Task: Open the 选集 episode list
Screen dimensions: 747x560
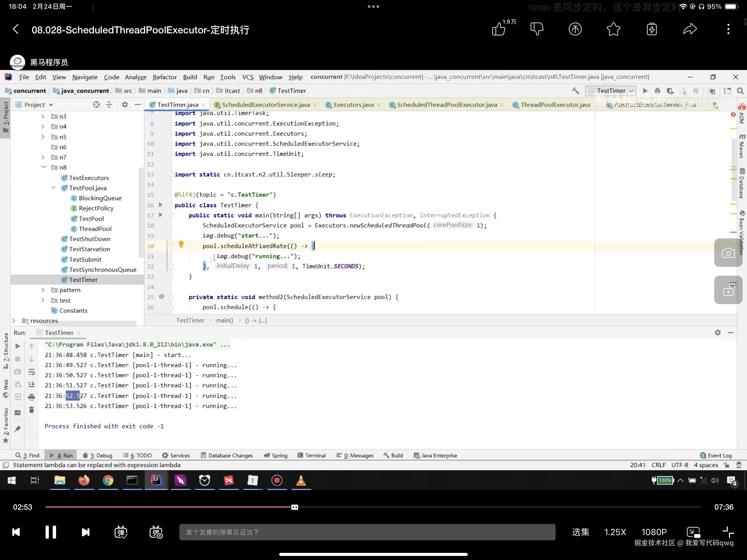Action: point(580,532)
